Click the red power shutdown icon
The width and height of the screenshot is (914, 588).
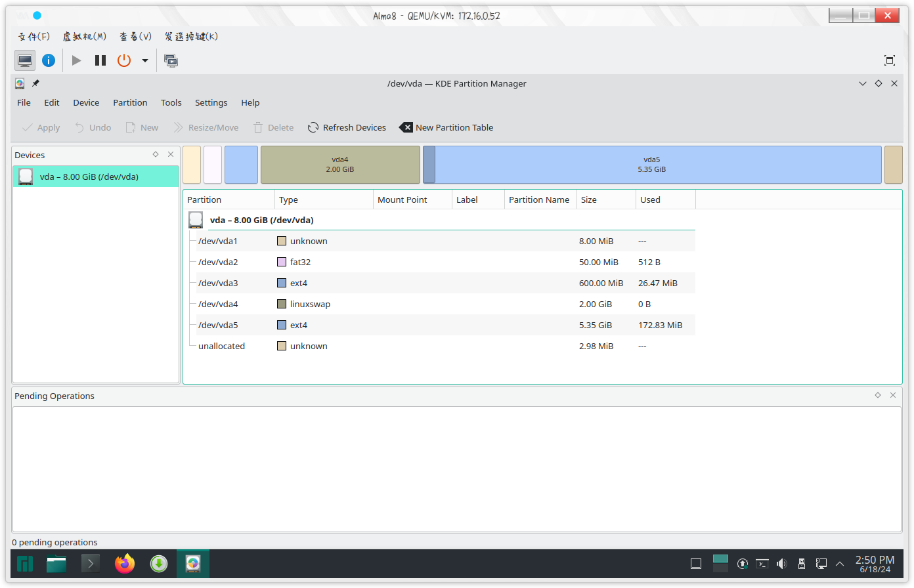(x=124, y=60)
